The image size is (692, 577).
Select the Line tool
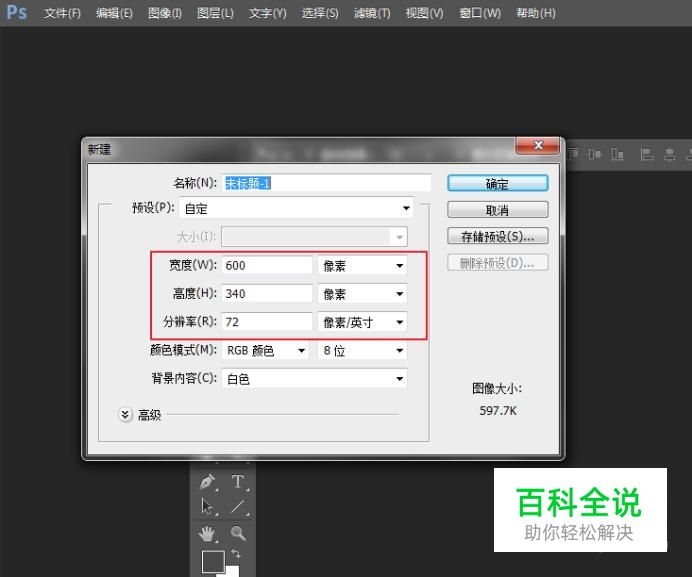pyautogui.click(x=238, y=507)
